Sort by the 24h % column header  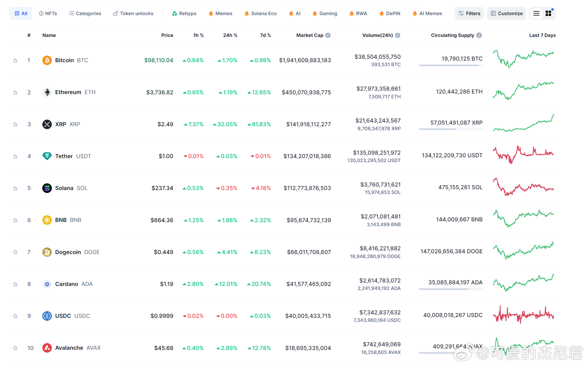click(230, 35)
